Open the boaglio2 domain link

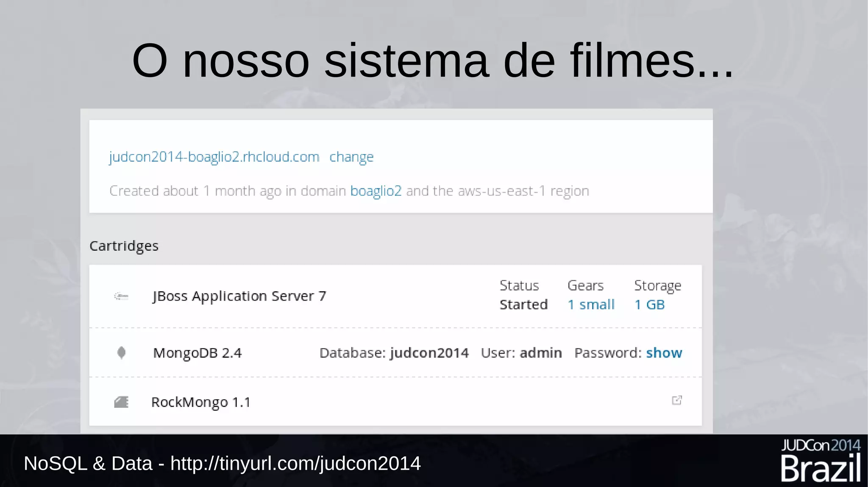tap(376, 191)
